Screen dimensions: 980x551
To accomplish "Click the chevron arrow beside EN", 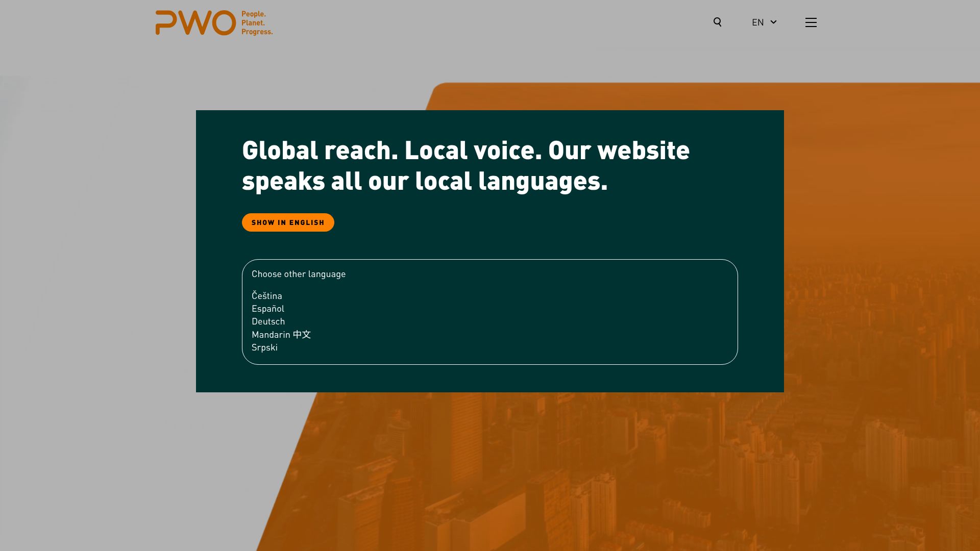I will click(773, 22).
